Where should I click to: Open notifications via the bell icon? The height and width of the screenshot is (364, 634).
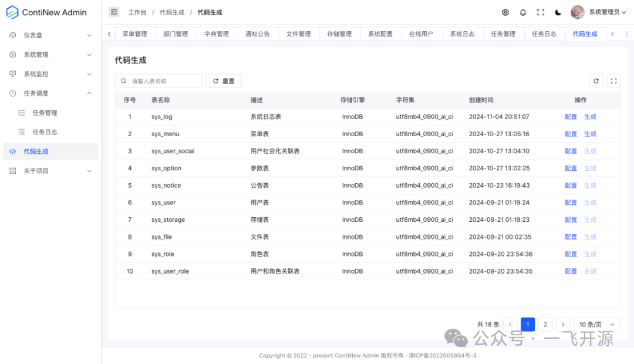point(522,12)
